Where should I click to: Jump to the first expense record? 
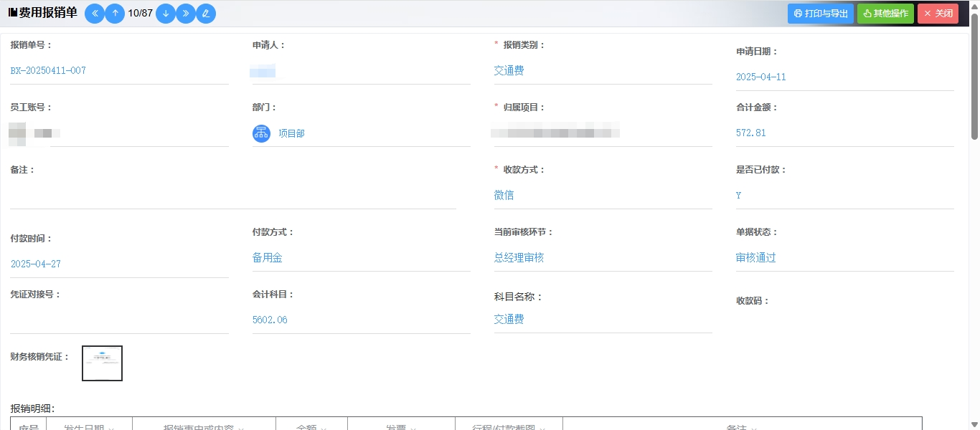pos(95,13)
